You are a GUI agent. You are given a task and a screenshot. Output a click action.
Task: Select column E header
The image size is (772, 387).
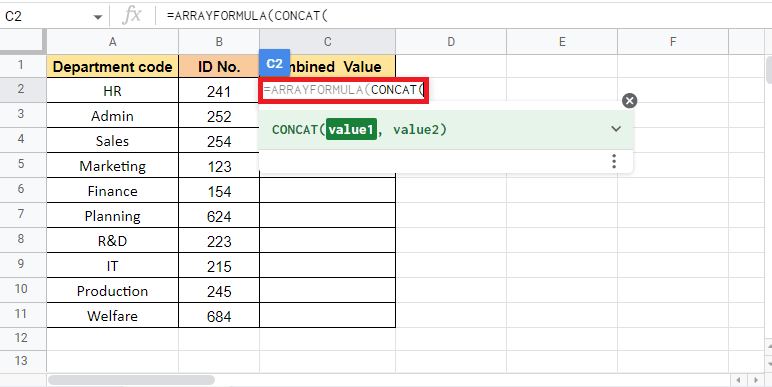(562, 42)
